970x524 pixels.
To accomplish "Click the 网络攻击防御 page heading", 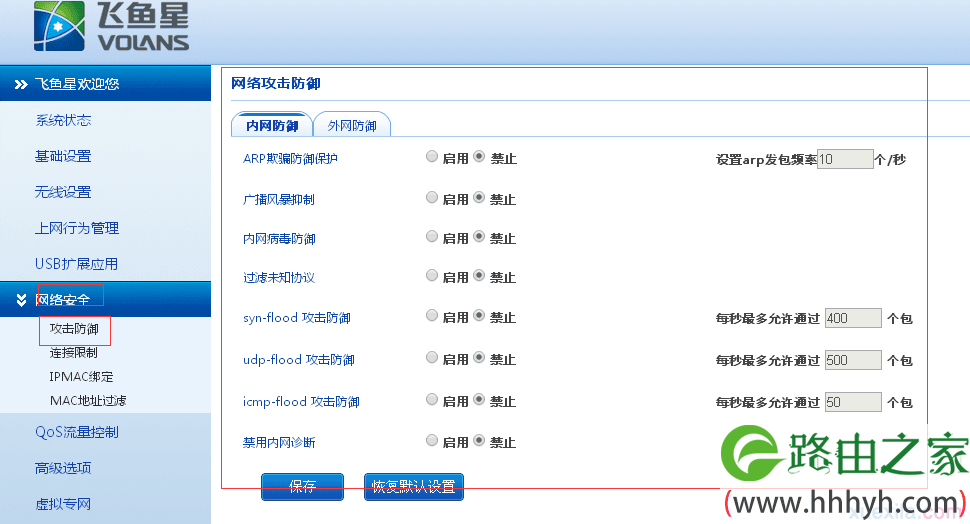I will [276, 83].
